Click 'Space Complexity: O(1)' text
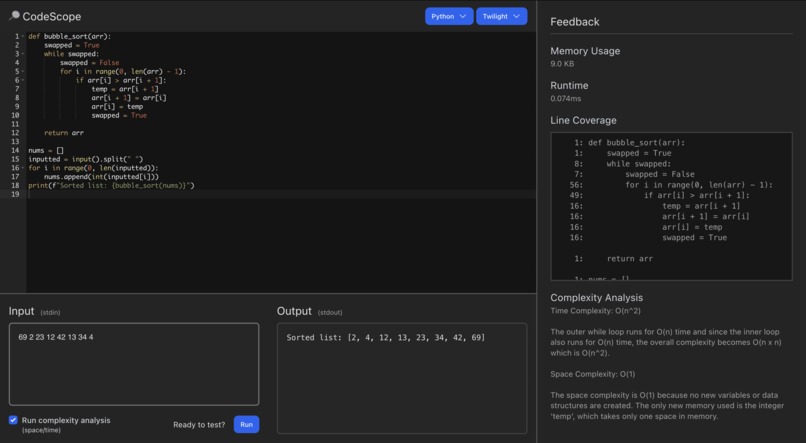The width and height of the screenshot is (806, 443). click(592, 374)
